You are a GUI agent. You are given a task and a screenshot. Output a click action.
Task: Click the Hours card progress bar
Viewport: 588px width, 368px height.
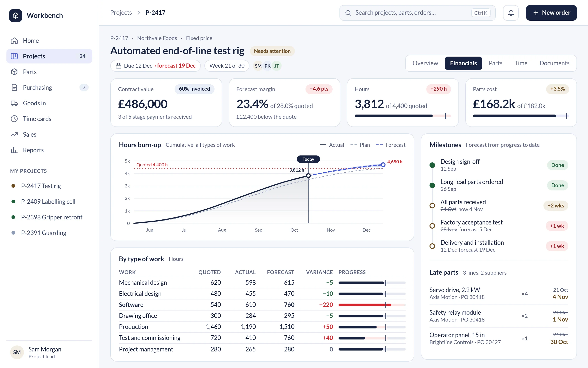point(403,116)
